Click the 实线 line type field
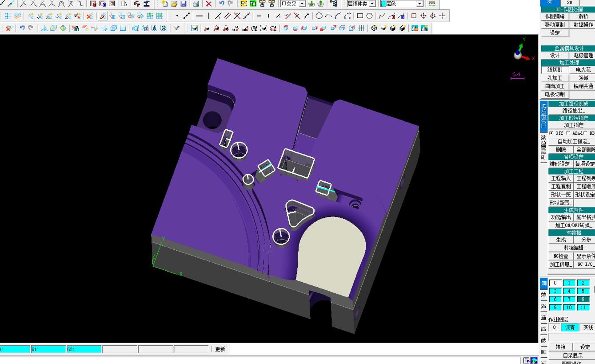Screen dimensions: 595x364 click(x=588, y=328)
